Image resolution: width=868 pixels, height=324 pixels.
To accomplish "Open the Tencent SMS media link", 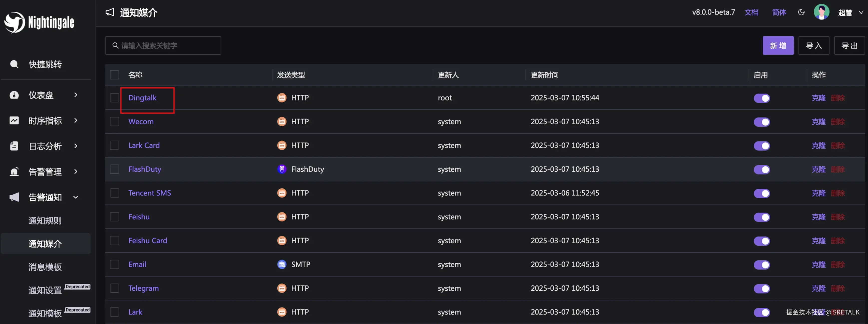I will click(x=150, y=193).
